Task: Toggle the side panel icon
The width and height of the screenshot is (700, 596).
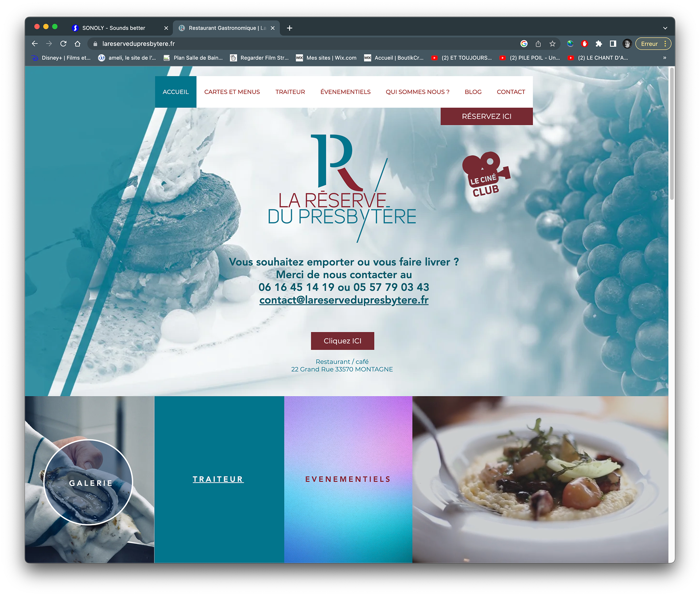Action: (x=613, y=44)
